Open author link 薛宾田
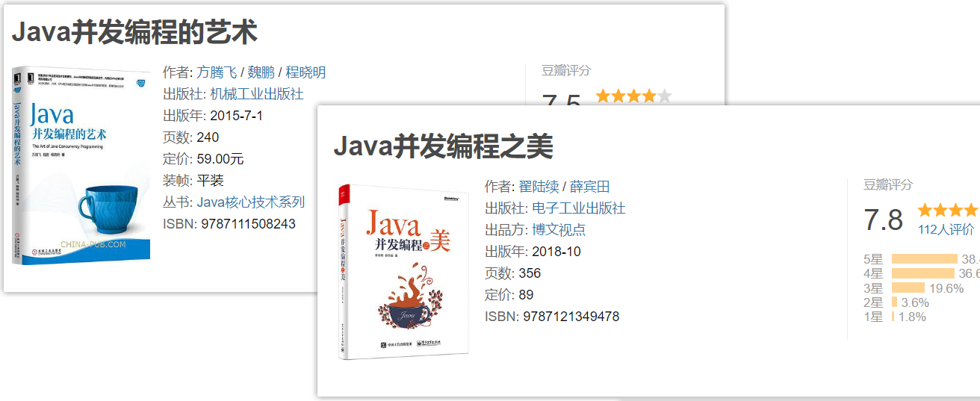This screenshot has height=401, width=980. tap(590, 187)
